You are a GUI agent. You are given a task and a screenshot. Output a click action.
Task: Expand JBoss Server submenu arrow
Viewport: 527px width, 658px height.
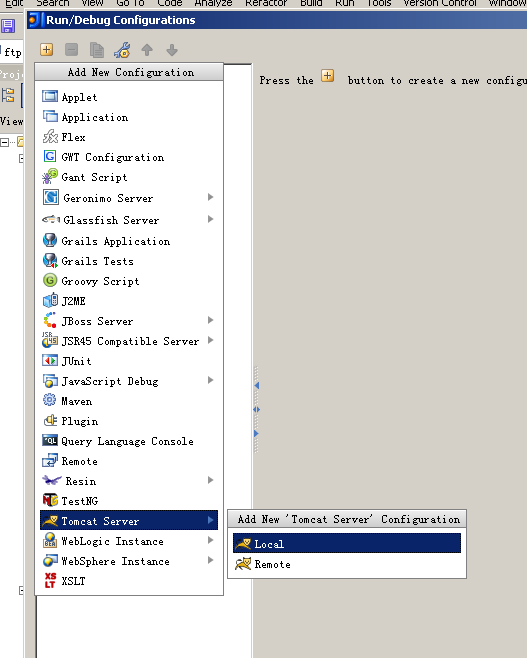[211, 320]
